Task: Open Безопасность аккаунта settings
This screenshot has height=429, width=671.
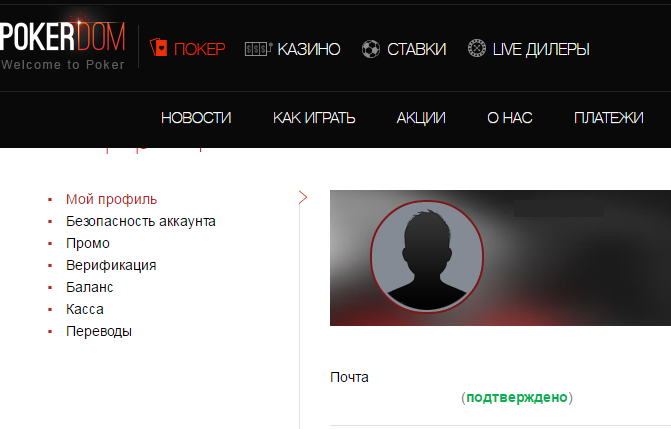Action: pos(141,221)
